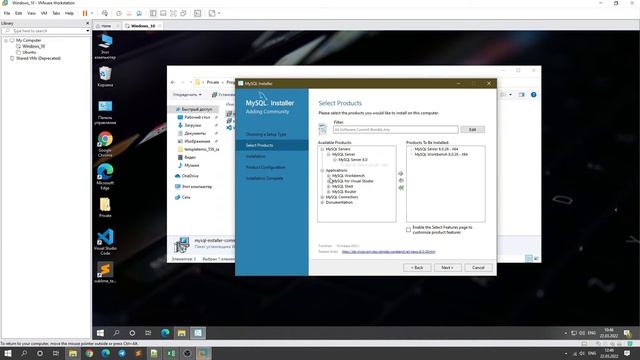Click the Chrome icon in host taskbar
This screenshot has width=640, height=360.
(x=89, y=353)
